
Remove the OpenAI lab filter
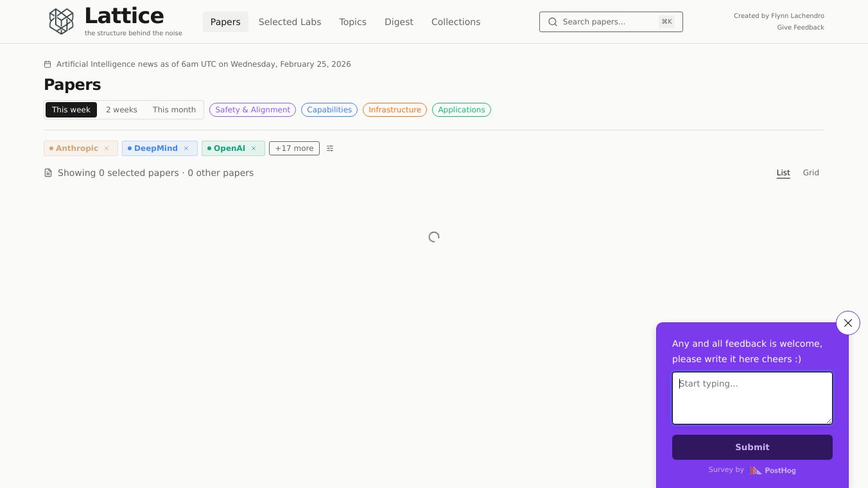pos(254,148)
